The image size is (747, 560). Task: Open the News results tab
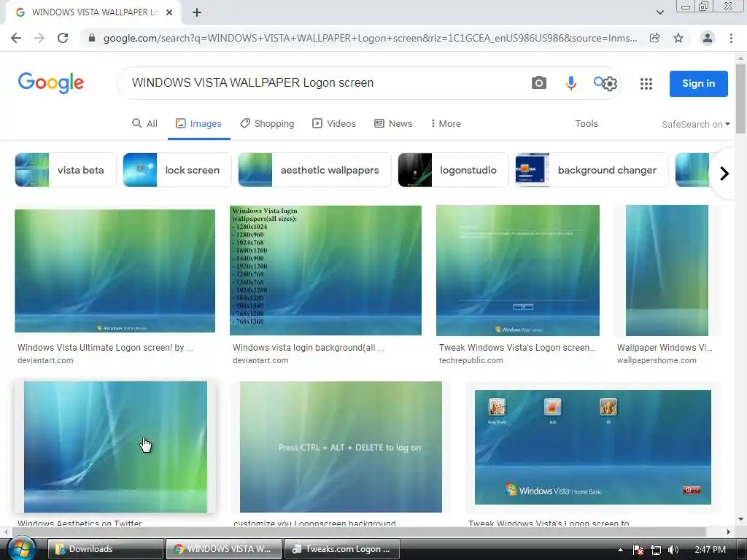coord(393,124)
